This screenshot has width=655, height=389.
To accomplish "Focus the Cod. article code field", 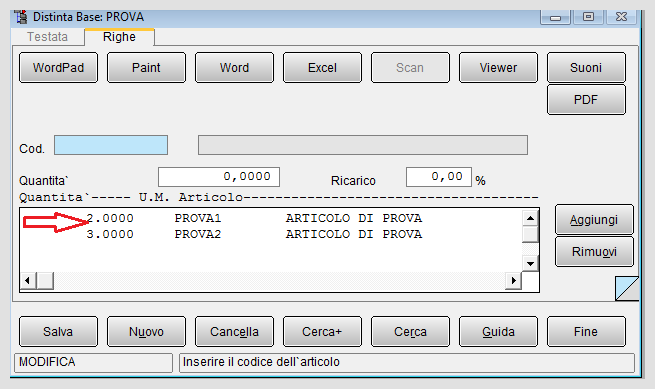I will tap(111, 145).
